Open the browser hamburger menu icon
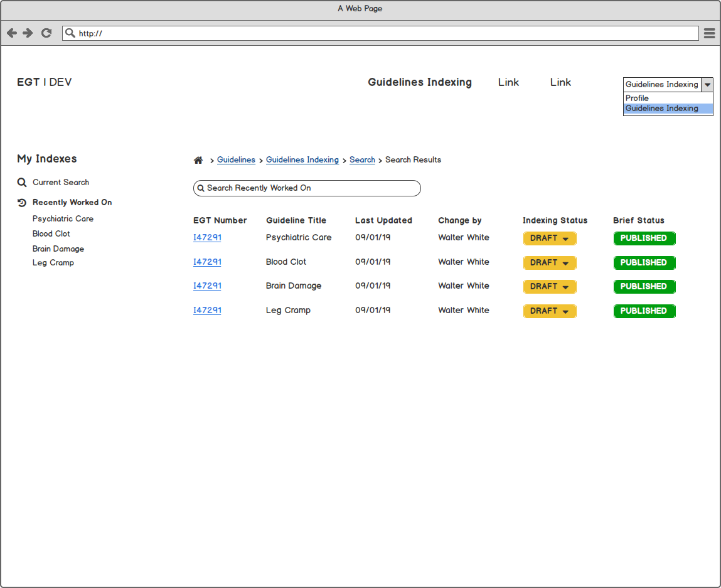Viewport: 721px width, 588px height. [x=709, y=33]
